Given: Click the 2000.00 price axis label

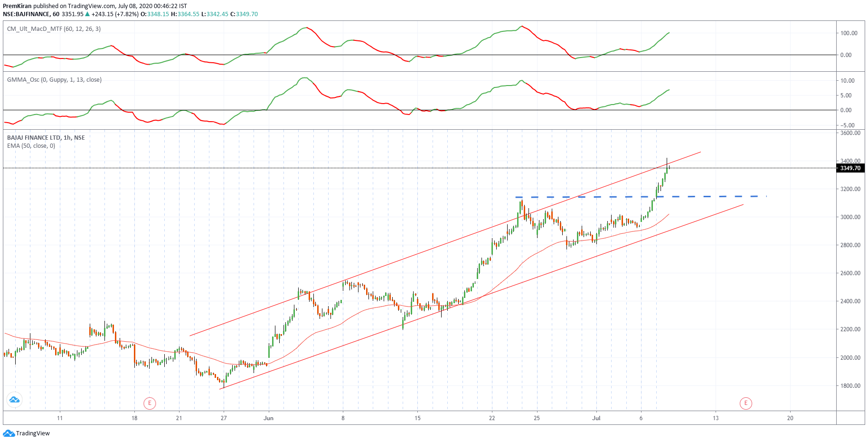Looking at the screenshot, I should [850, 358].
